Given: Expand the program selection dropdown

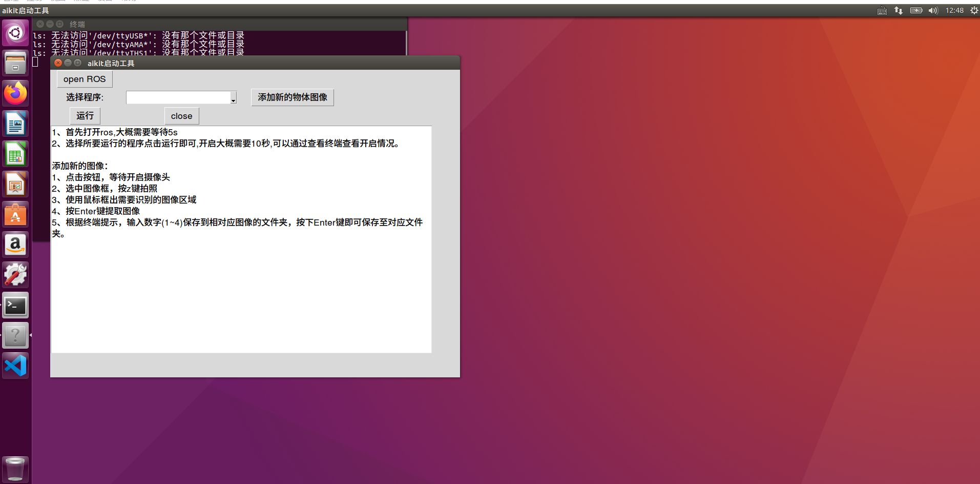Looking at the screenshot, I should pyautogui.click(x=233, y=98).
